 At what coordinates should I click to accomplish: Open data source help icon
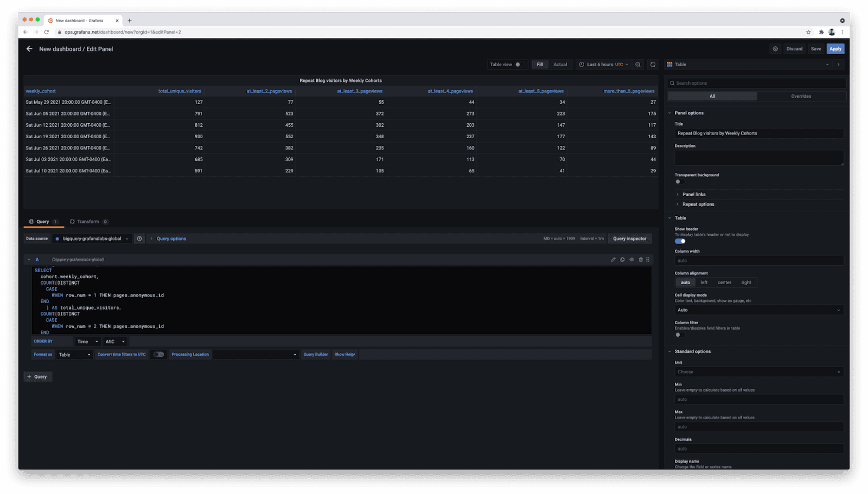pyautogui.click(x=139, y=239)
